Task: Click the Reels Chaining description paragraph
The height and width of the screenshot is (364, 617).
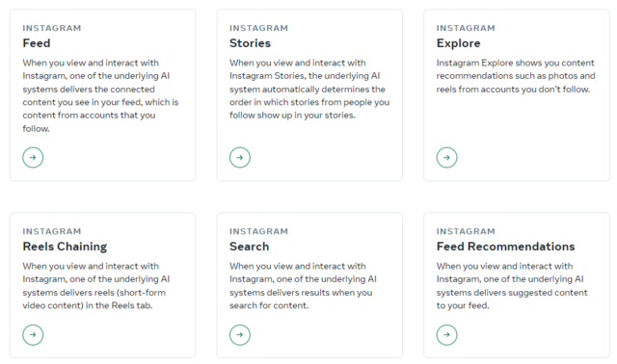Action: [96, 286]
